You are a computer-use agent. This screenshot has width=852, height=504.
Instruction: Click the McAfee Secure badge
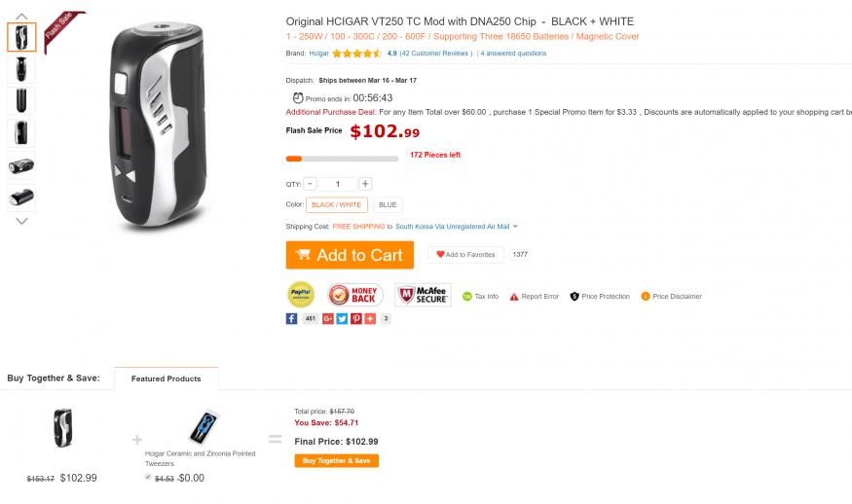(x=423, y=295)
